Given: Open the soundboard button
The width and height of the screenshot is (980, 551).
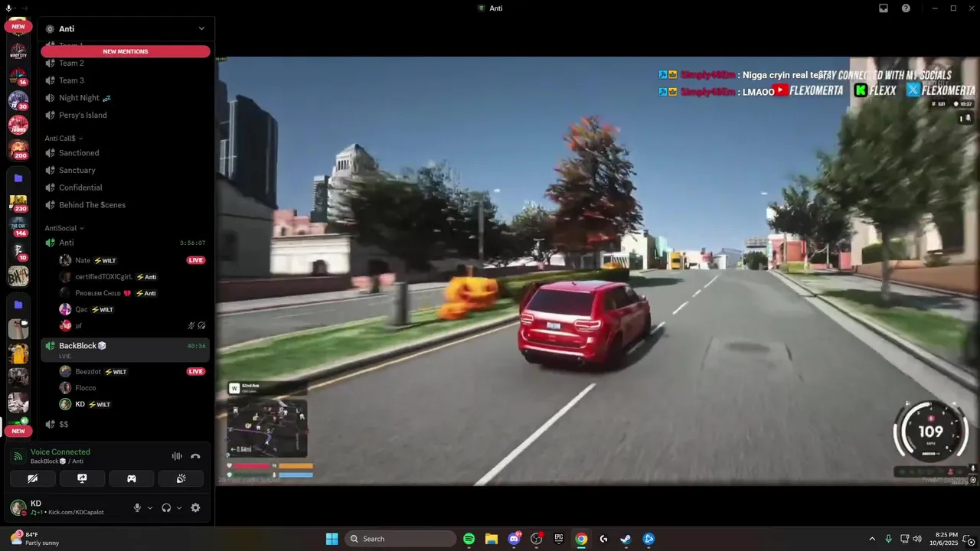Looking at the screenshot, I should coord(181,478).
